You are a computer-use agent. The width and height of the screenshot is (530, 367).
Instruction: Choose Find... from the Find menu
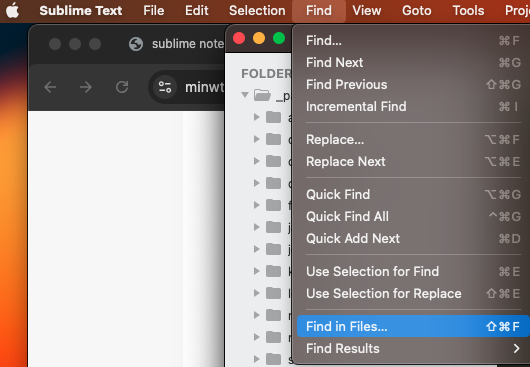[413, 41]
